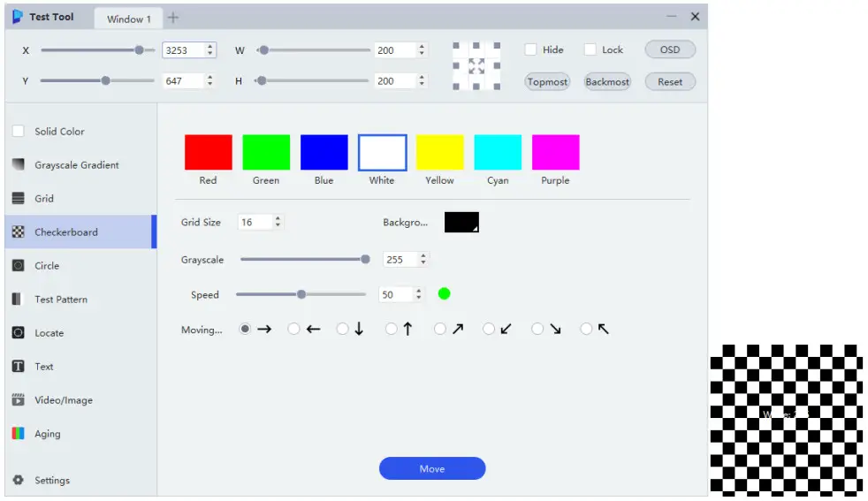Image resolution: width=868 pixels, height=501 pixels.
Task: Select the up-right diagonal moving direction
Action: click(x=439, y=329)
